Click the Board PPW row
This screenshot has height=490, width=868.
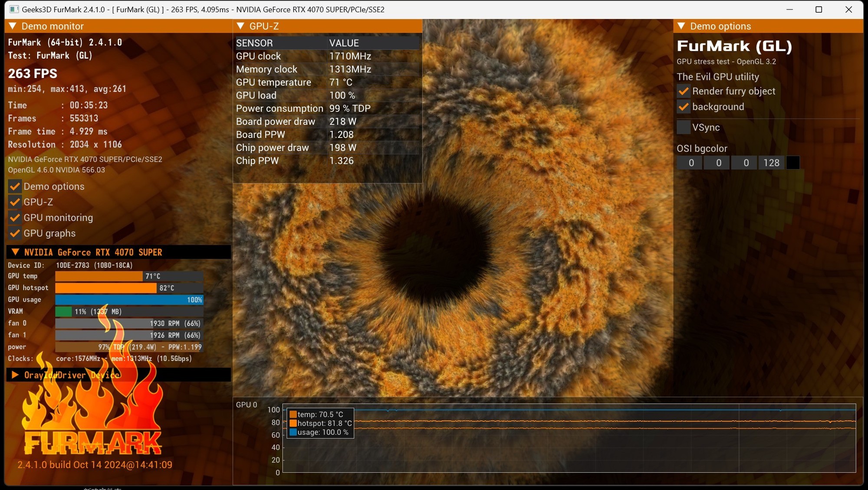coord(328,134)
